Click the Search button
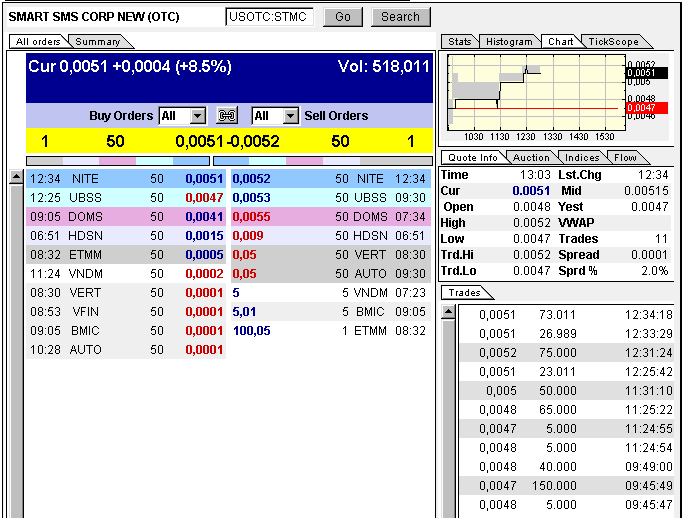The height and width of the screenshot is (518, 687). click(x=400, y=17)
